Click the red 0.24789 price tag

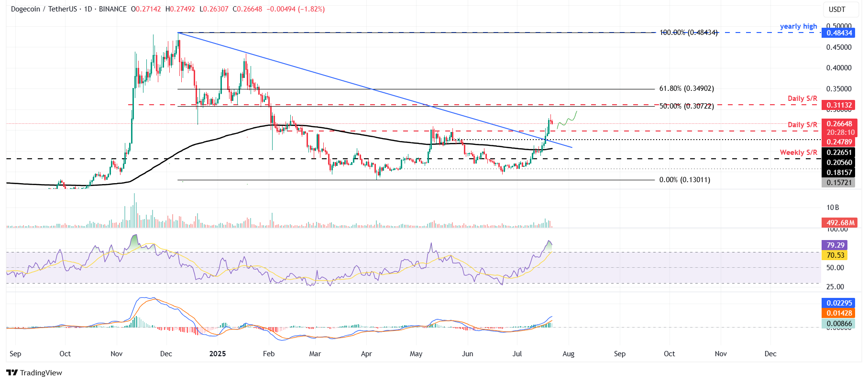[839, 142]
